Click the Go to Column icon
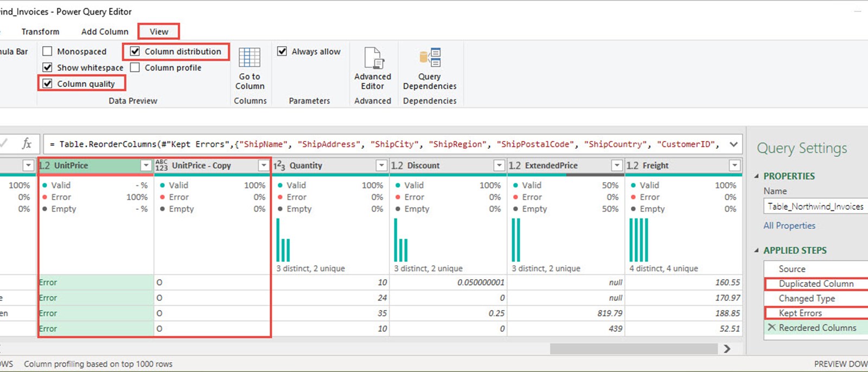The height and width of the screenshot is (372, 868). coord(250,57)
